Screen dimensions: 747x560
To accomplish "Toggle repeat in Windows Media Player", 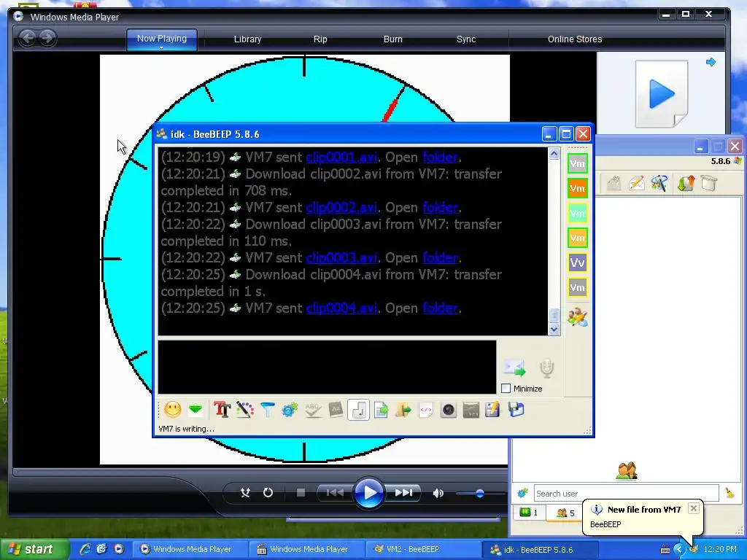I will (x=268, y=492).
